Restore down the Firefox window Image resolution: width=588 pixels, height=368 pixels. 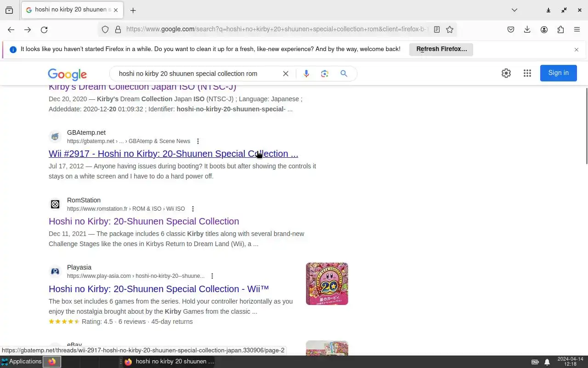[564, 10]
